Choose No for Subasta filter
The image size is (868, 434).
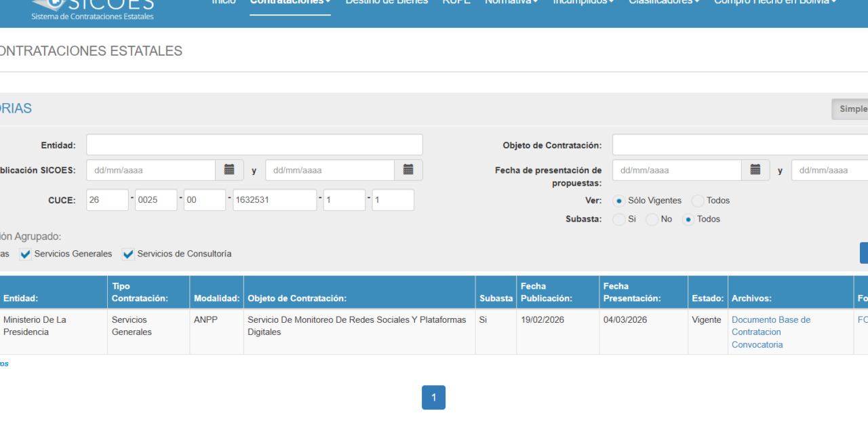(x=652, y=220)
